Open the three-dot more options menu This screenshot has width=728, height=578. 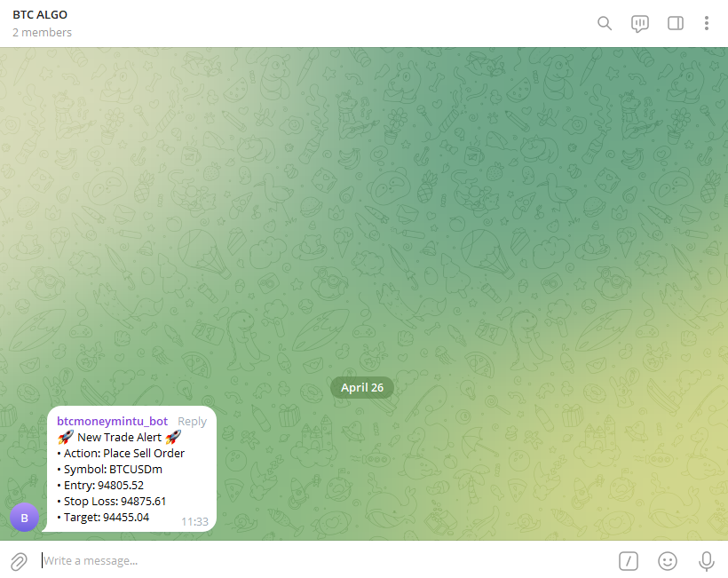(x=706, y=23)
